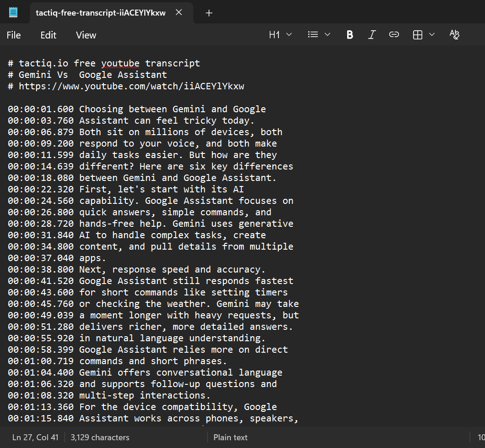Open the View menu
485x448 pixels.
click(85, 34)
